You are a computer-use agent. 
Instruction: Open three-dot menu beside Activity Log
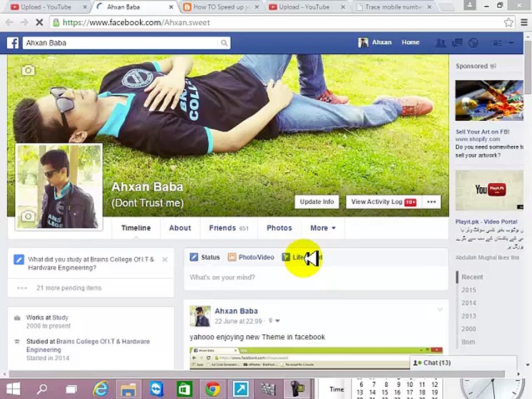click(x=432, y=202)
